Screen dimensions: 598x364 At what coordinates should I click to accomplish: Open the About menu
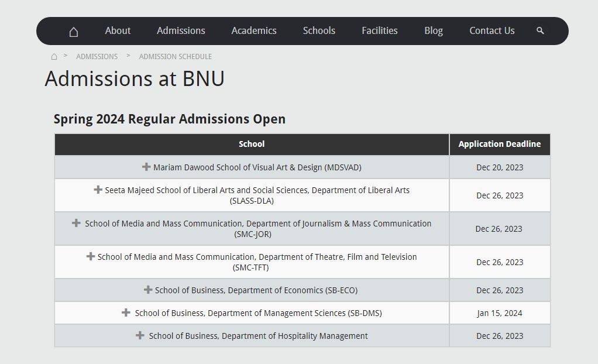(x=118, y=30)
